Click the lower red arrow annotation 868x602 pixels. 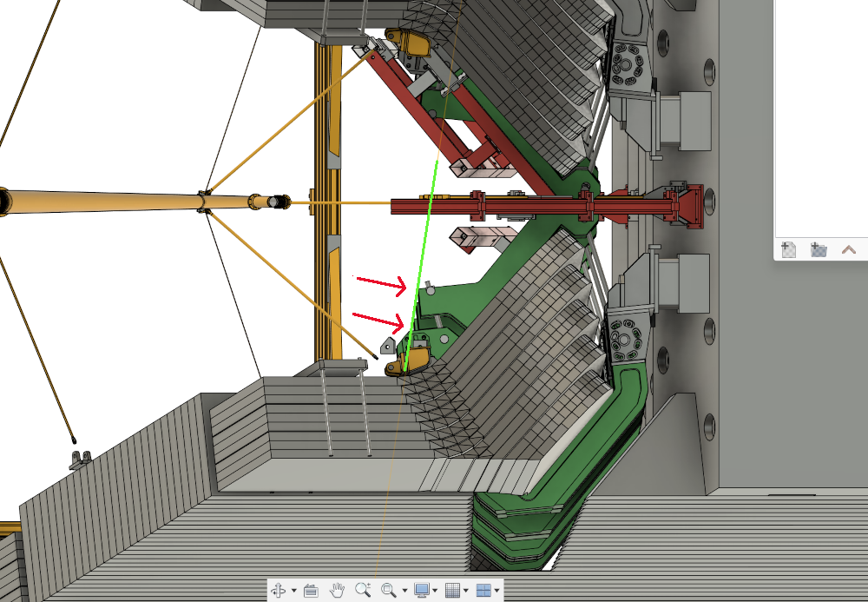[x=378, y=319]
